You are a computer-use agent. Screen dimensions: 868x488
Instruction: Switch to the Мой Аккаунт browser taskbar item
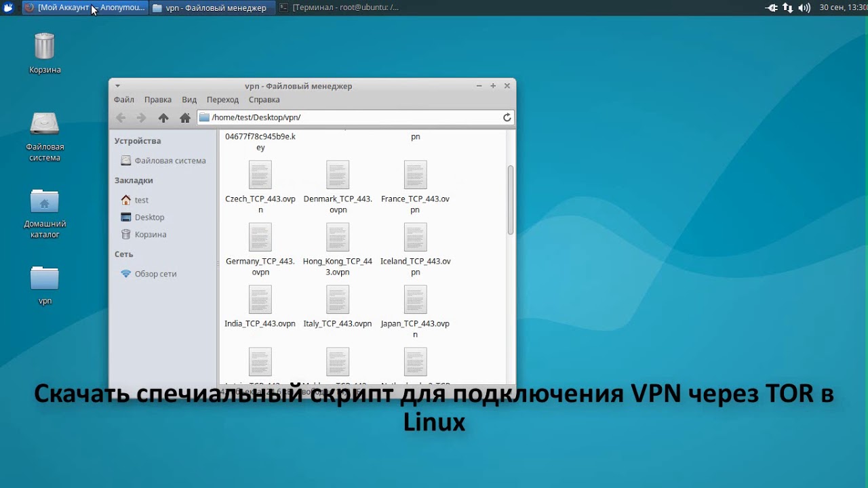pyautogui.click(x=85, y=7)
